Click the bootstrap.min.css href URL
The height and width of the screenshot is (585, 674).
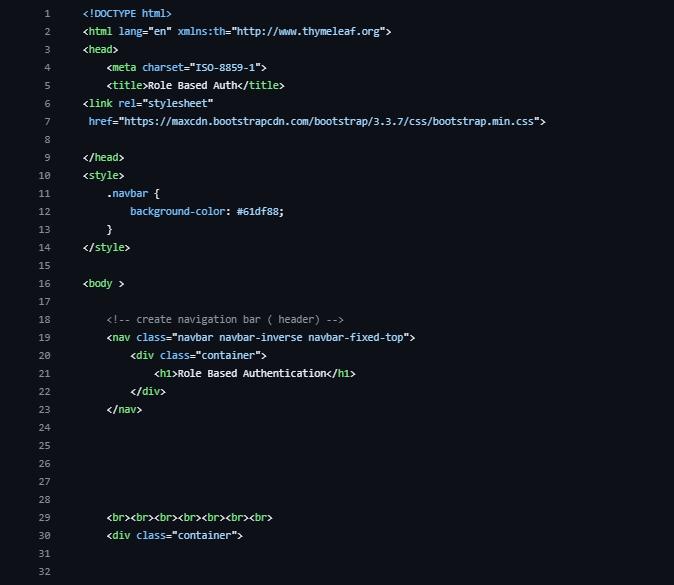point(329,122)
